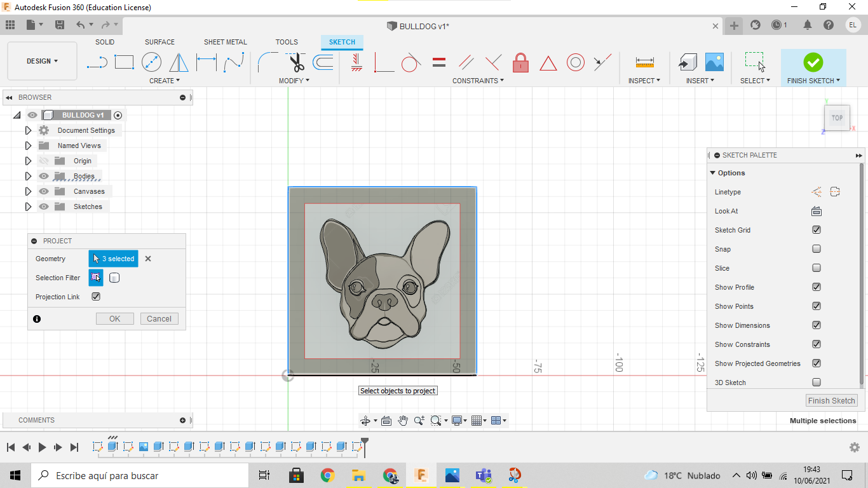Select the Fix/Unfix lock constraint
The height and width of the screenshot is (488, 868).
pos(520,63)
